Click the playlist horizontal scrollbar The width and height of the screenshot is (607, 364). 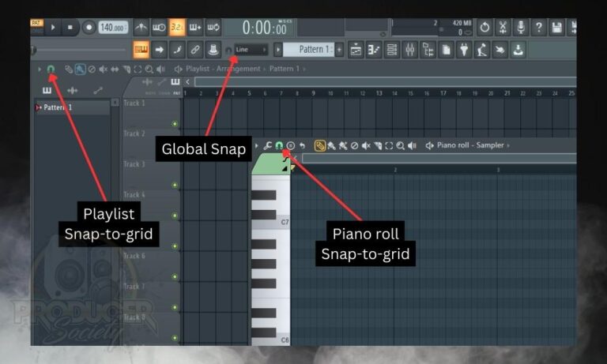coord(385,81)
